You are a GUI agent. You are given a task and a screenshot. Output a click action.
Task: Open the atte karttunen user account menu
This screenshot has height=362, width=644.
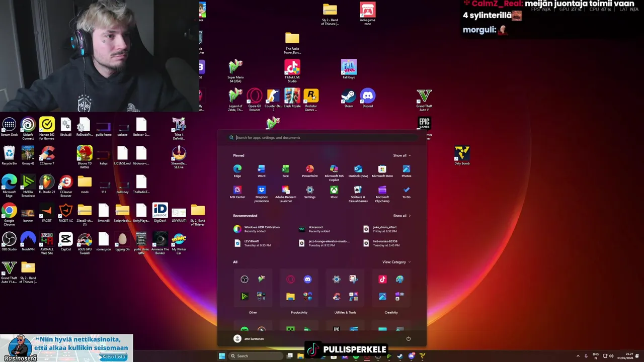(249, 339)
